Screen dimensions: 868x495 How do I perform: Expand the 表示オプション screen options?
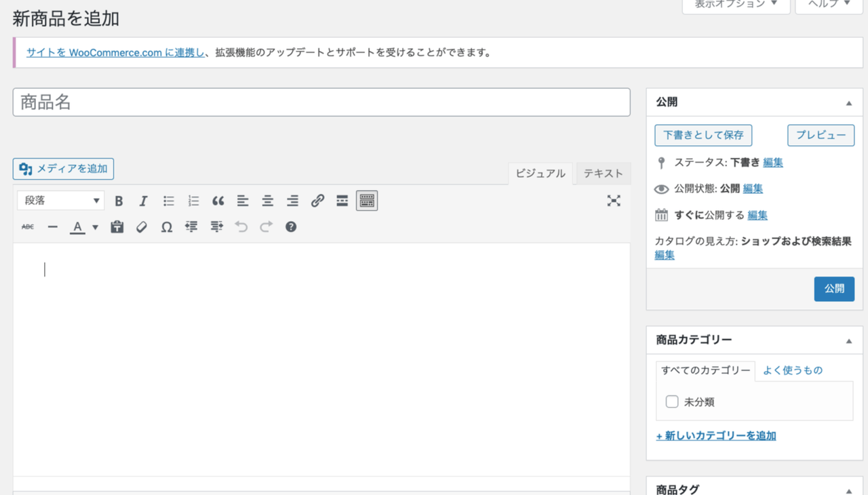tap(736, 4)
